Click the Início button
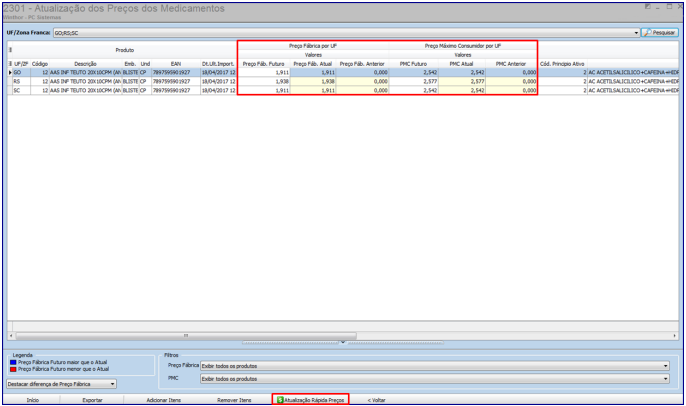The width and height of the screenshot is (686, 406). [x=33, y=400]
